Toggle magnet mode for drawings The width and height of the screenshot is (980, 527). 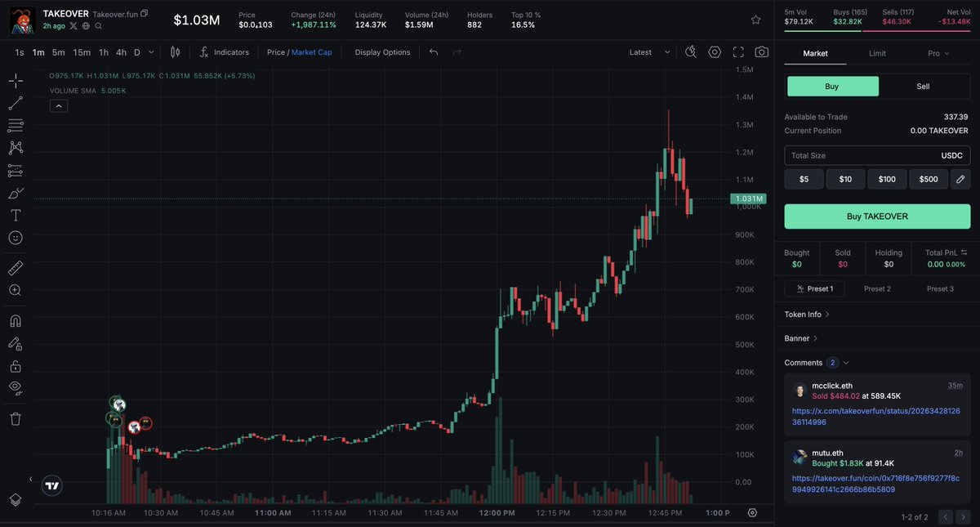(x=16, y=321)
